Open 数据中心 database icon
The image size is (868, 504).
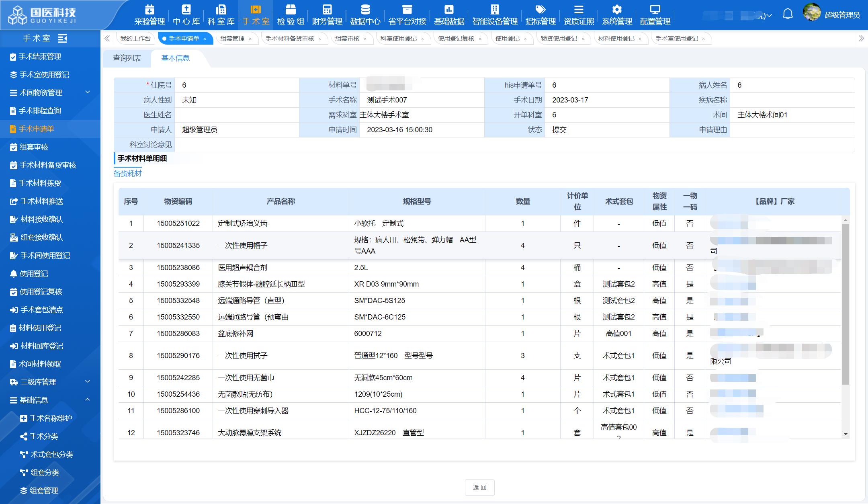(365, 10)
